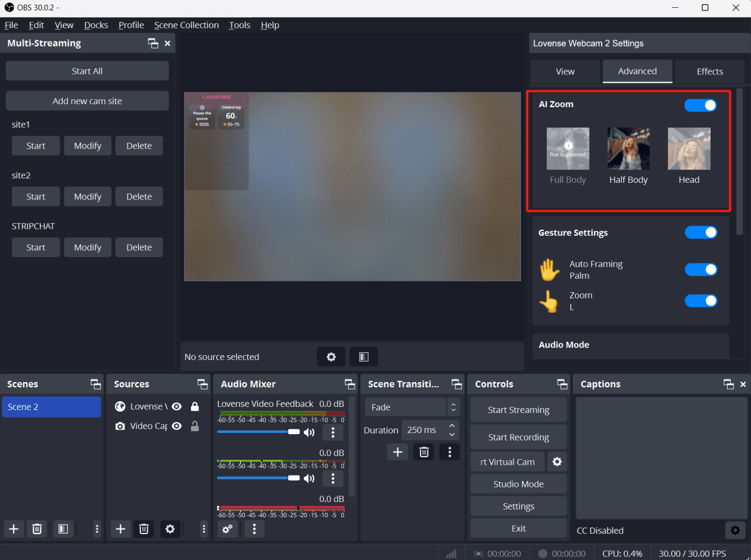Open the Scene Collection menu
Screen dimensions: 751x560
[186, 25]
